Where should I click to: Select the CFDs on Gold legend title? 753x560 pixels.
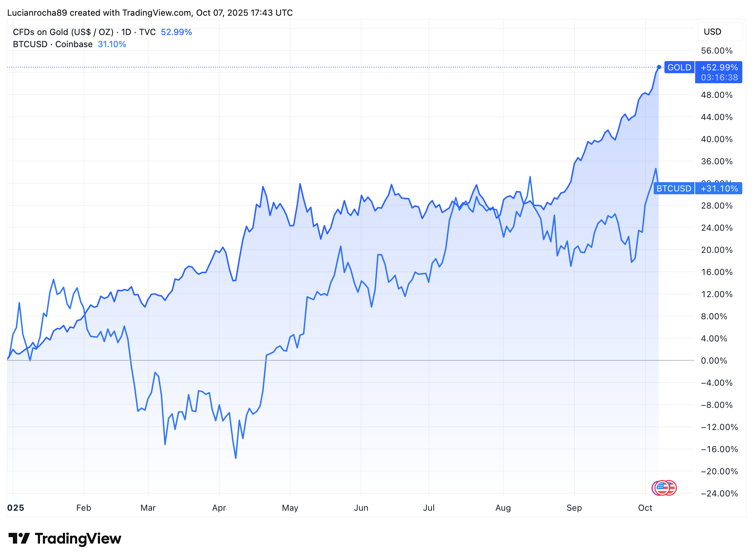coord(84,32)
